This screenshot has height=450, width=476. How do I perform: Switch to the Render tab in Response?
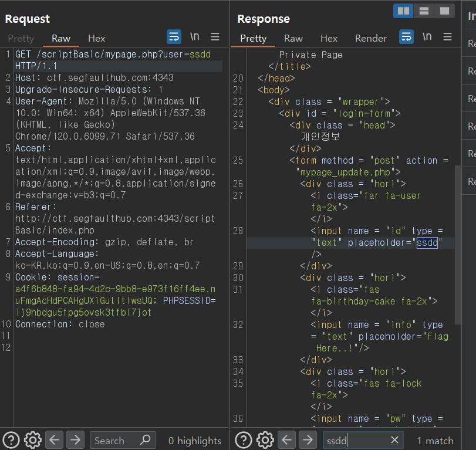point(370,38)
